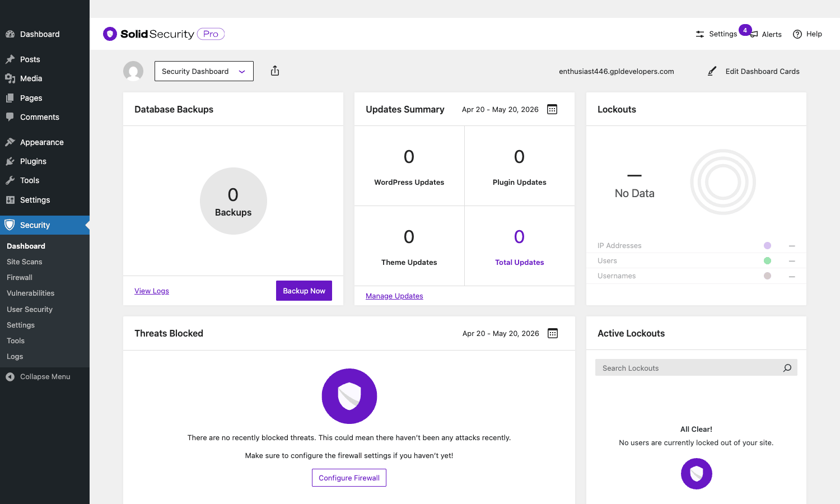Open the Appearance menu
The width and height of the screenshot is (840, 504).
point(45,142)
